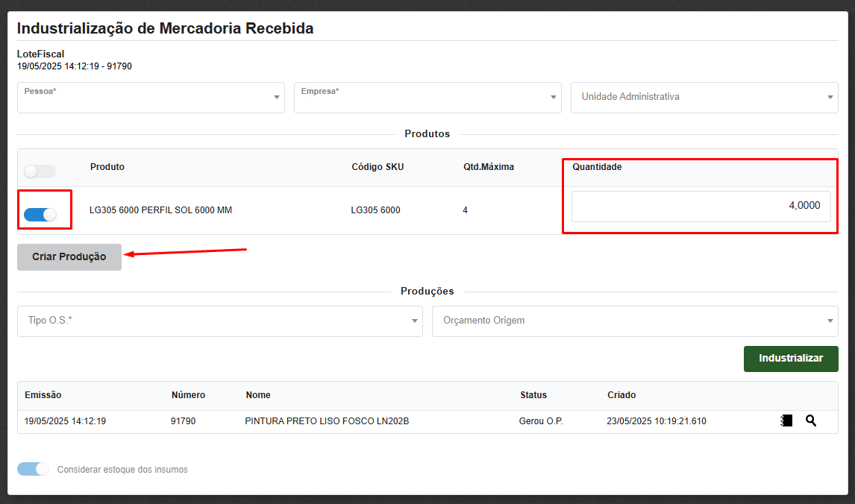Image resolution: width=855 pixels, height=504 pixels.
Task: Disable the LG305 6000 PERFIL SOL product toggle
Action: point(40,215)
